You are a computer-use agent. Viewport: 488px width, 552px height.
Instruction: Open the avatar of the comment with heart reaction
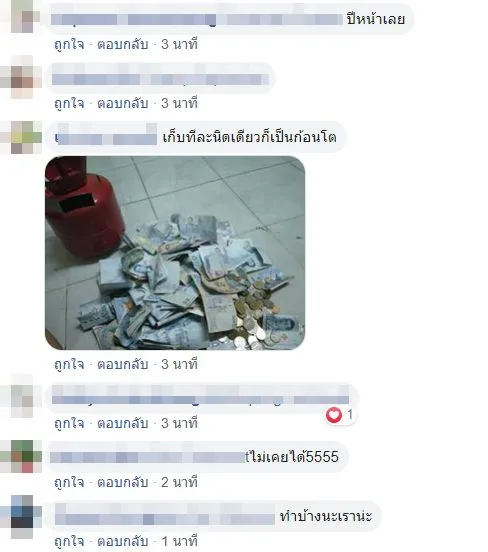(22, 397)
